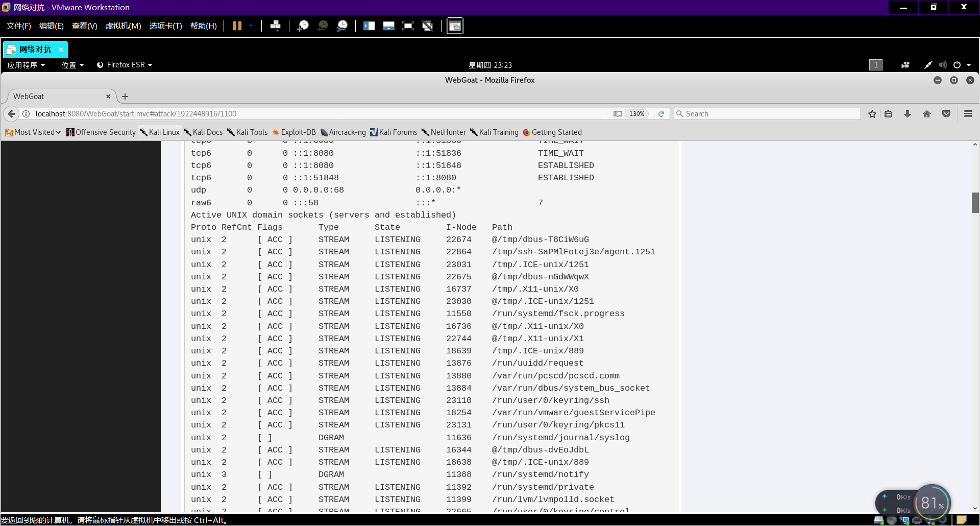This screenshot has height=526, width=980.
Task: Show Firefox bookmarks list
Action: 888,114
